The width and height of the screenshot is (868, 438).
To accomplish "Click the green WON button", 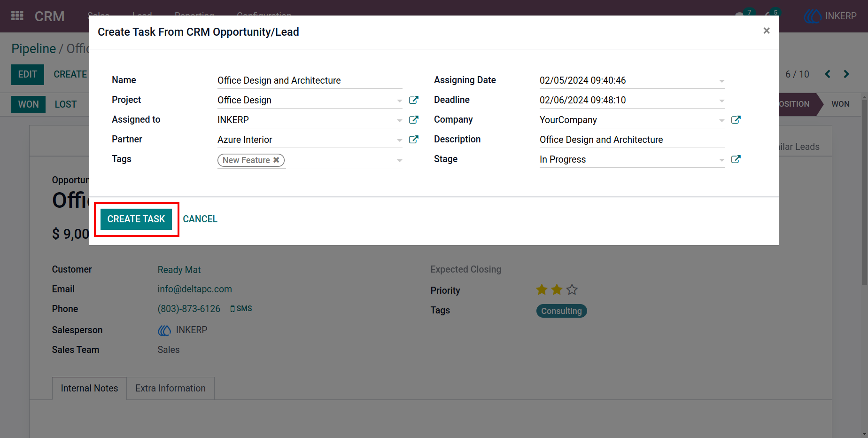I will tap(28, 104).
